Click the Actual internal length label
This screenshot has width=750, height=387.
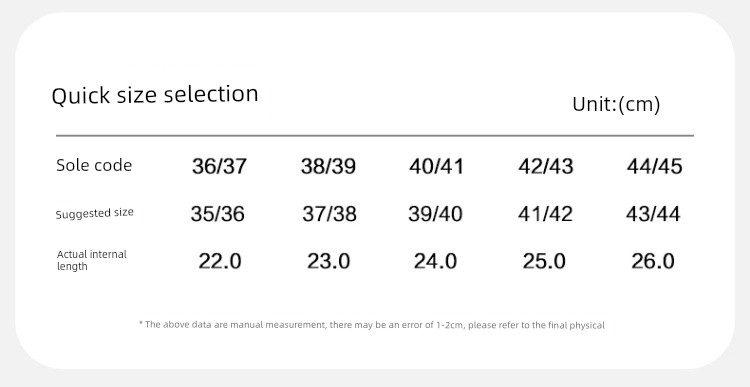[92, 260]
